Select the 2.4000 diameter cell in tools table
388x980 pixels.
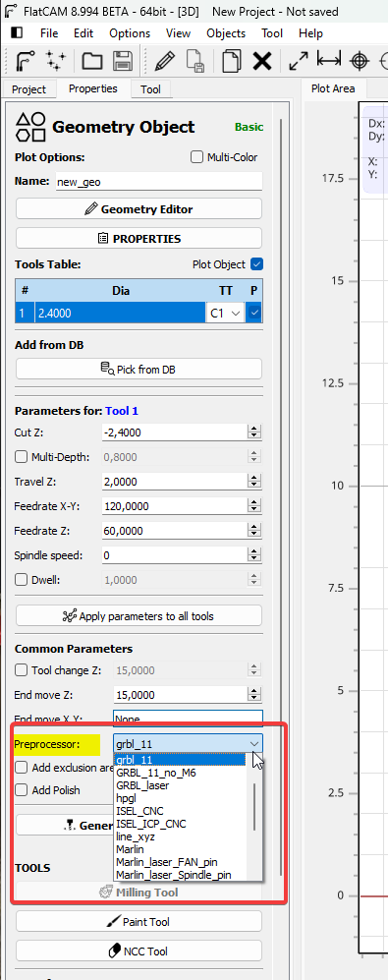(120, 314)
